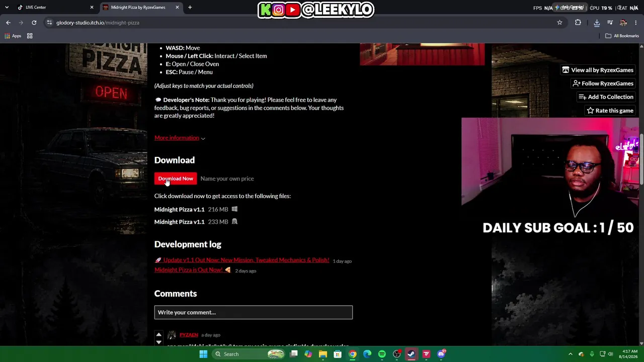Click the Name your own price text
This screenshot has width=644, height=362.
click(x=227, y=178)
